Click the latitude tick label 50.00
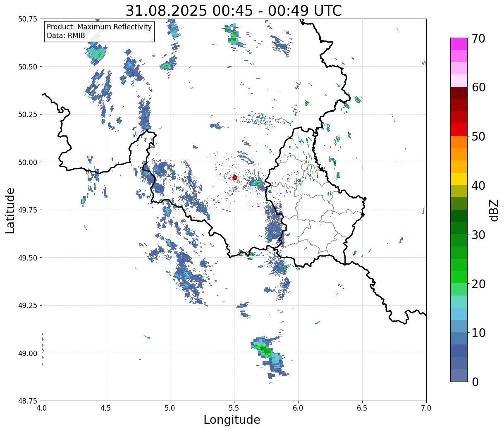Viewport: 504px width, 430px height. click(28, 162)
